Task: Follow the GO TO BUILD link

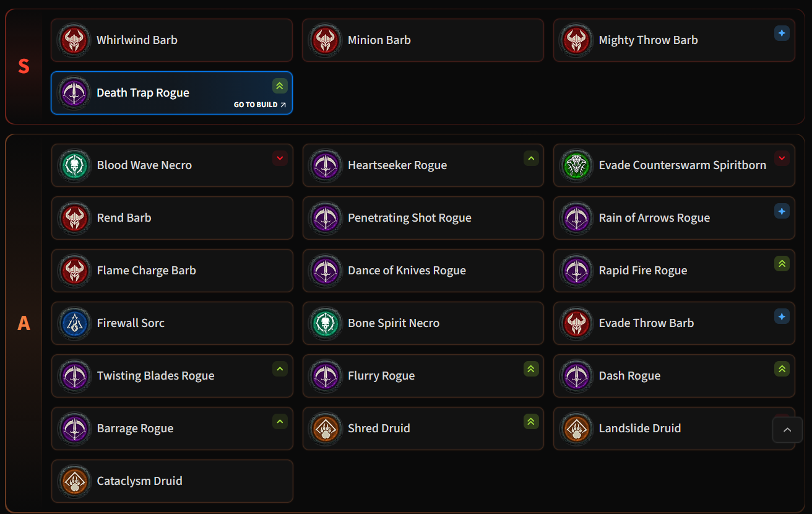Action: 260,105
